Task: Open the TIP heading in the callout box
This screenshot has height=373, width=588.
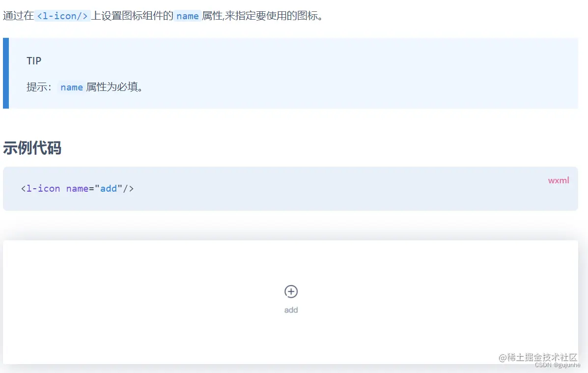Action: click(x=34, y=61)
